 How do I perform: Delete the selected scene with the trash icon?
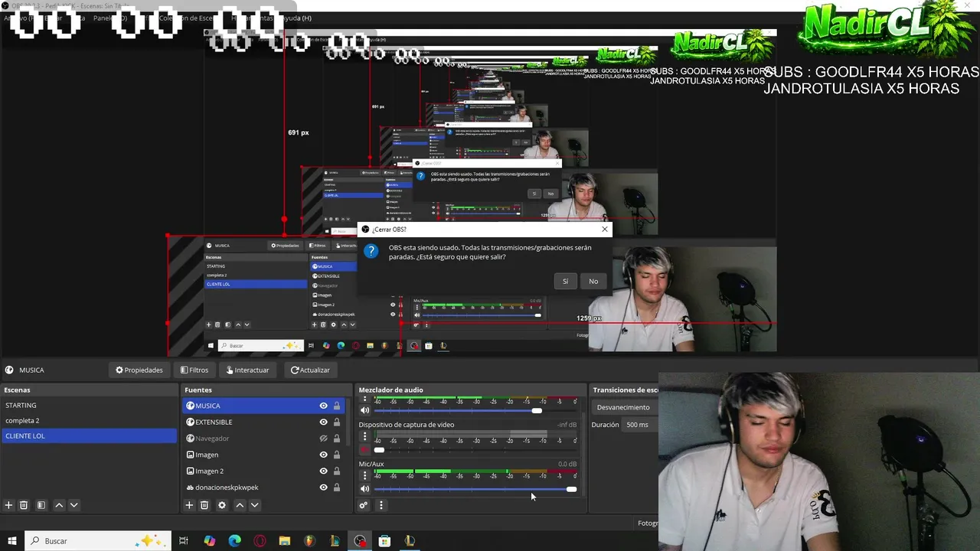[24, 505]
